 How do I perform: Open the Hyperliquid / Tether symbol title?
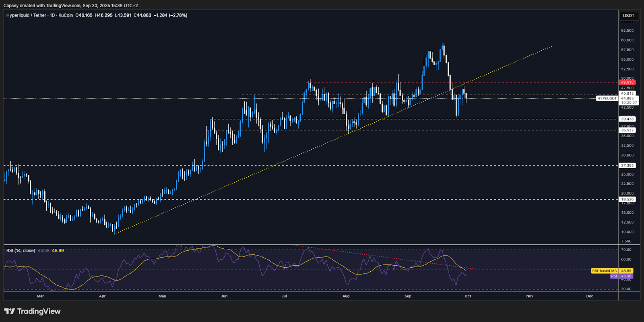[26, 15]
